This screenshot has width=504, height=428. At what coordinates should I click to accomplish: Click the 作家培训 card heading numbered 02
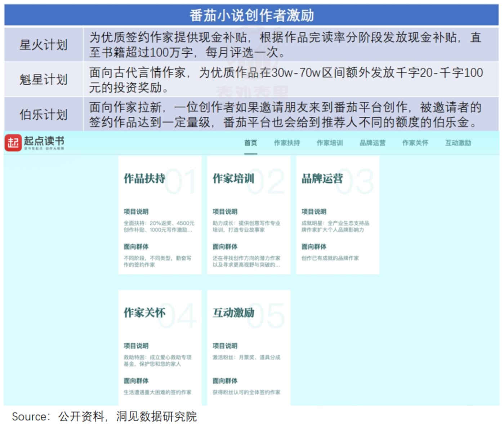click(x=233, y=178)
